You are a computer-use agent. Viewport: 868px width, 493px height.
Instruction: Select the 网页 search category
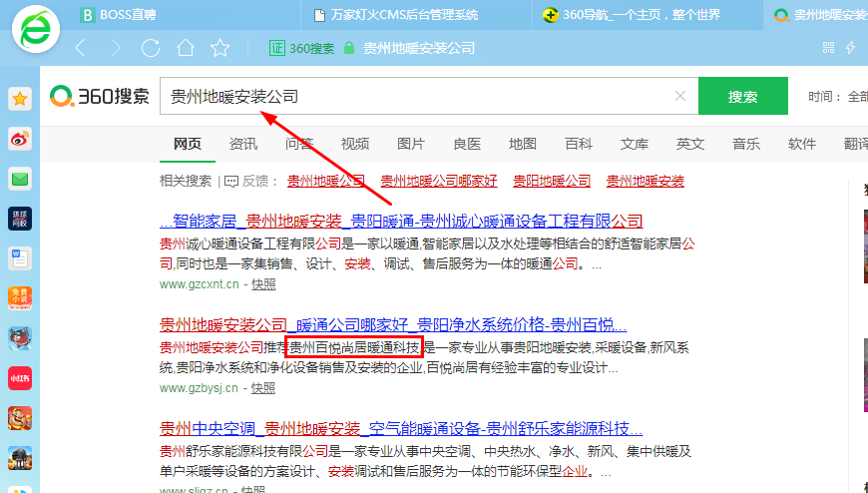(188, 144)
